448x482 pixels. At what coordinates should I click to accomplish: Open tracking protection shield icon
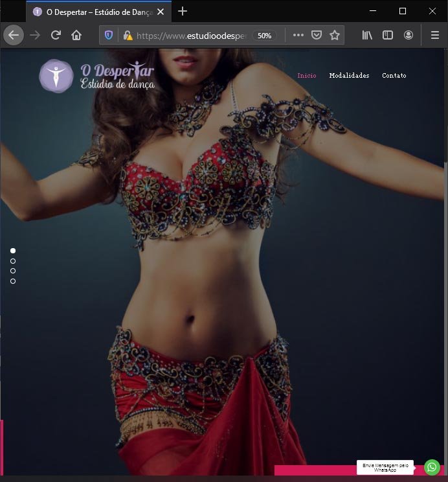tap(109, 36)
